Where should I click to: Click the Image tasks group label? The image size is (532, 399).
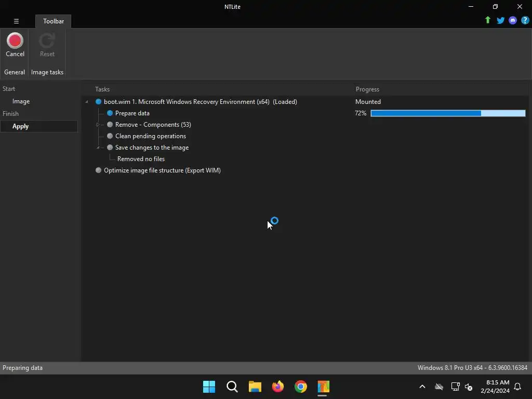click(47, 72)
